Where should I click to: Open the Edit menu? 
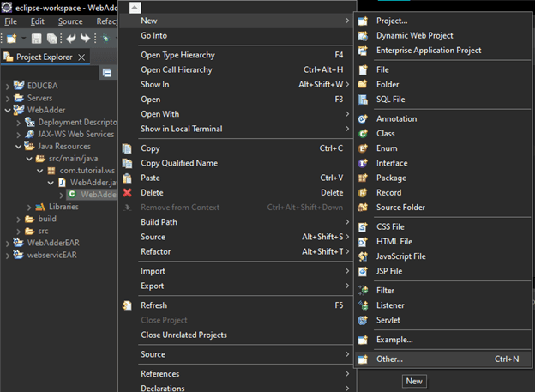pos(37,21)
